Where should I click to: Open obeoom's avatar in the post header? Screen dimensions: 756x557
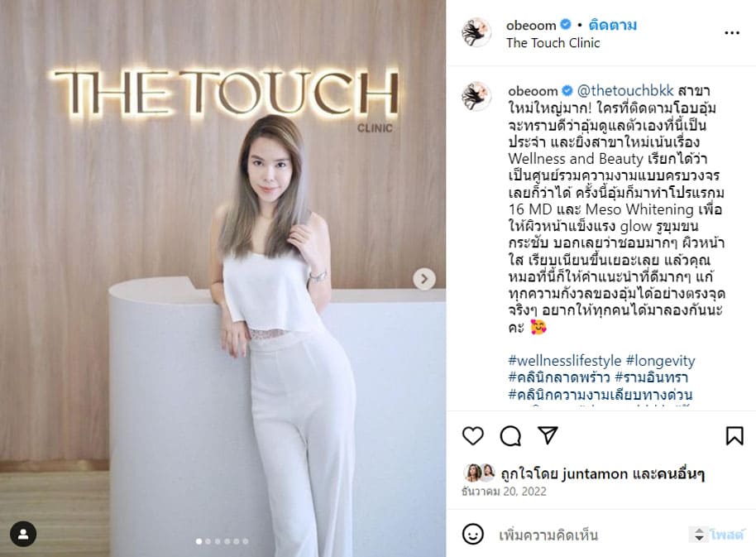pyautogui.click(x=476, y=31)
